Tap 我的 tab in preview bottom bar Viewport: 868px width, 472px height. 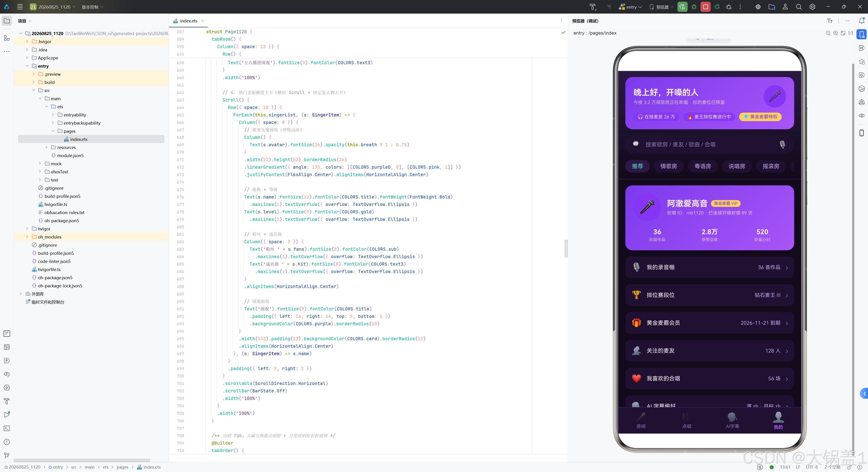click(778, 420)
